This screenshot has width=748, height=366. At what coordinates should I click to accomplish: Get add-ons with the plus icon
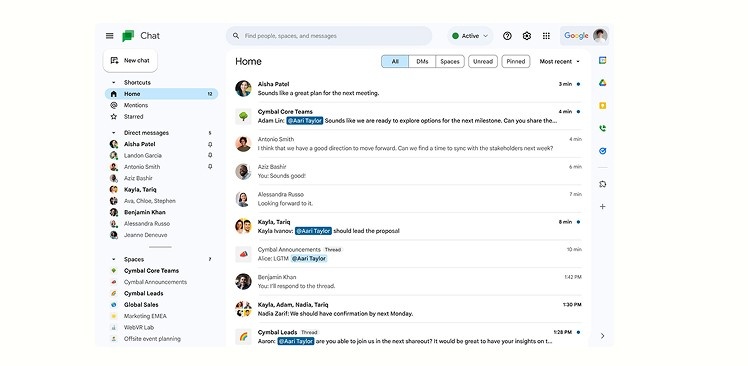[603, 207]
